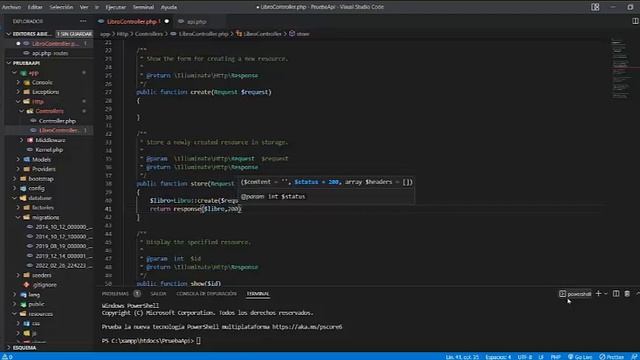Open Consola de Depuración panel tab
This screenshot has width=640, height=360.
[x=206, y=294]
